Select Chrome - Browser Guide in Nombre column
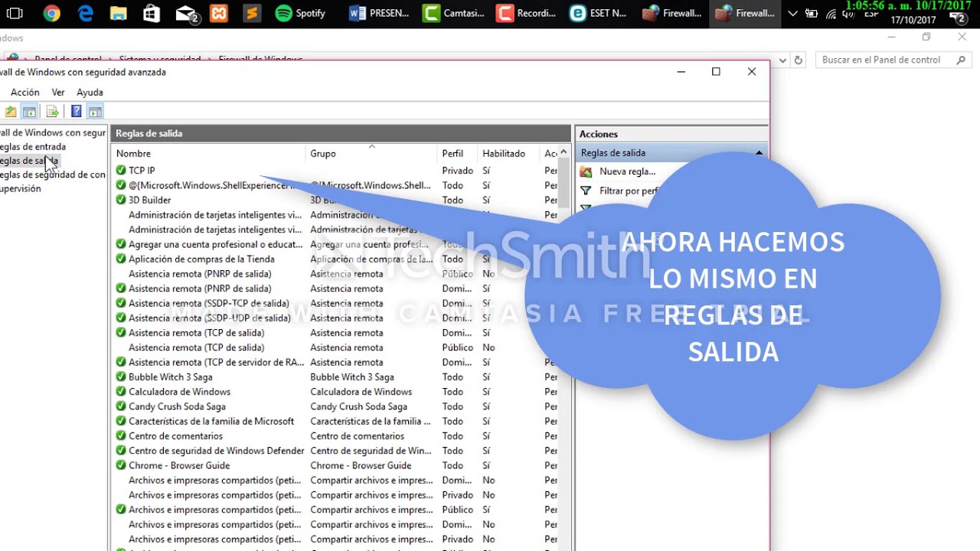Image resolution: width=980 pixels, height=551 pixels. (179, 465)
